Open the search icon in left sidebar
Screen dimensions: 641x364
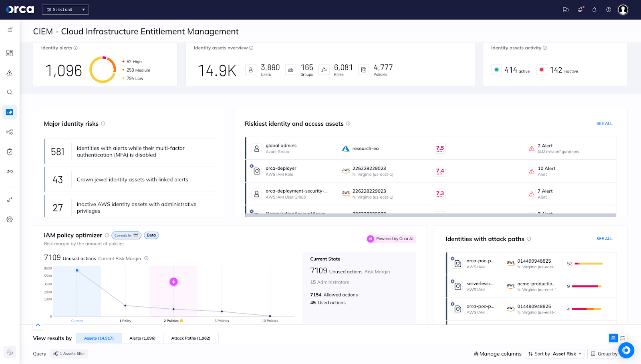tap(10, 92)
